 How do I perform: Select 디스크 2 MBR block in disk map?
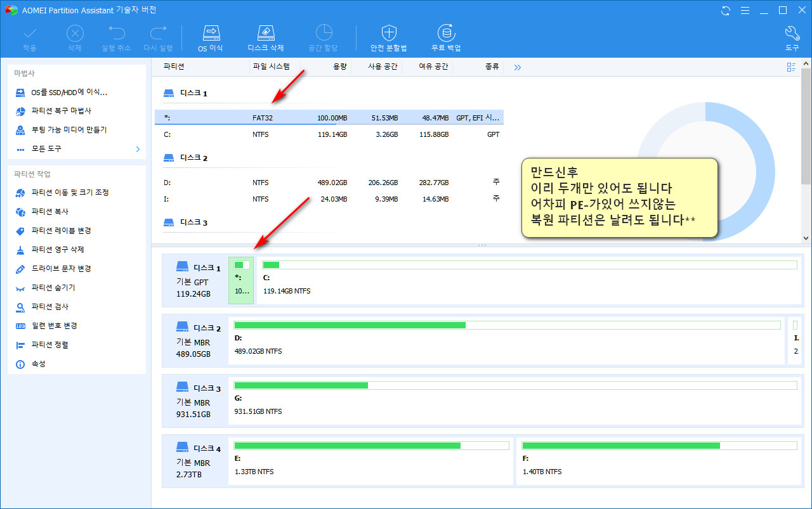pos(195,341)
